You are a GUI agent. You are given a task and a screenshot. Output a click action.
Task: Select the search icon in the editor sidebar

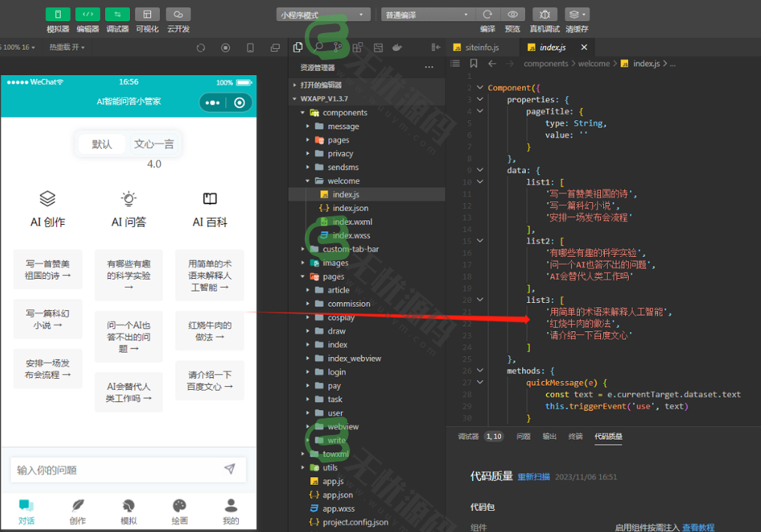319,47
